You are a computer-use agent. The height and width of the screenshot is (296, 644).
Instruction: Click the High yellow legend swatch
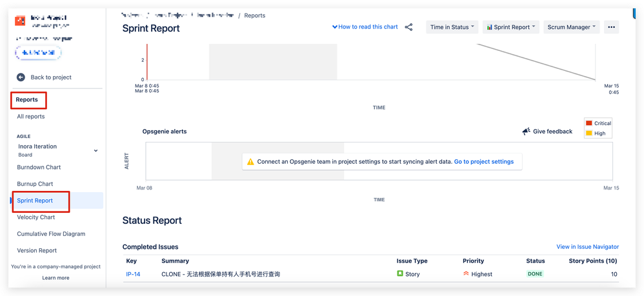589,133
